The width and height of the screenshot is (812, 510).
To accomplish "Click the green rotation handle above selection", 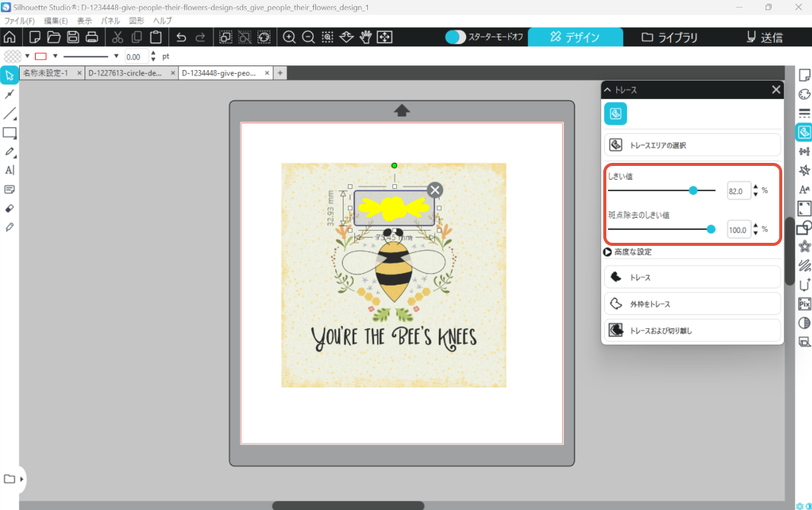I will pos(395,165).
